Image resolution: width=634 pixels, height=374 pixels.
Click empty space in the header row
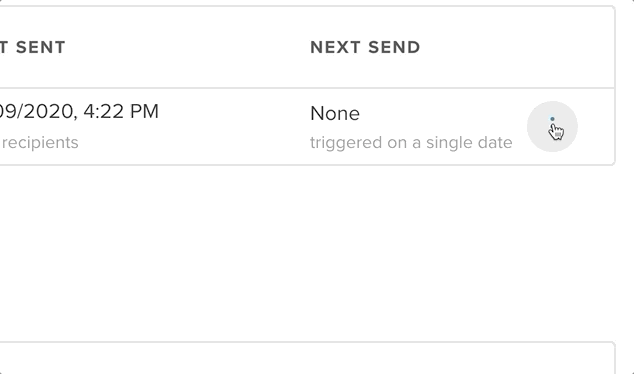pos(518,47)
